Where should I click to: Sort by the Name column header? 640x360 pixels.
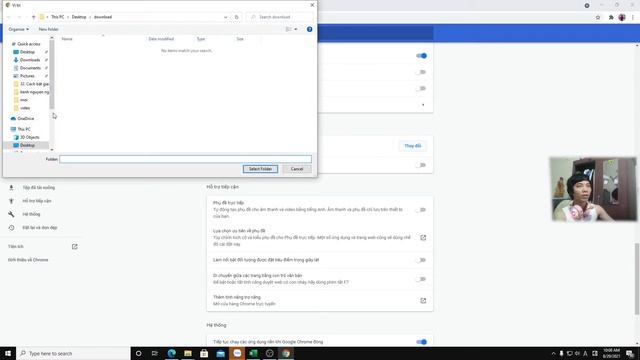tap(67, 39)
